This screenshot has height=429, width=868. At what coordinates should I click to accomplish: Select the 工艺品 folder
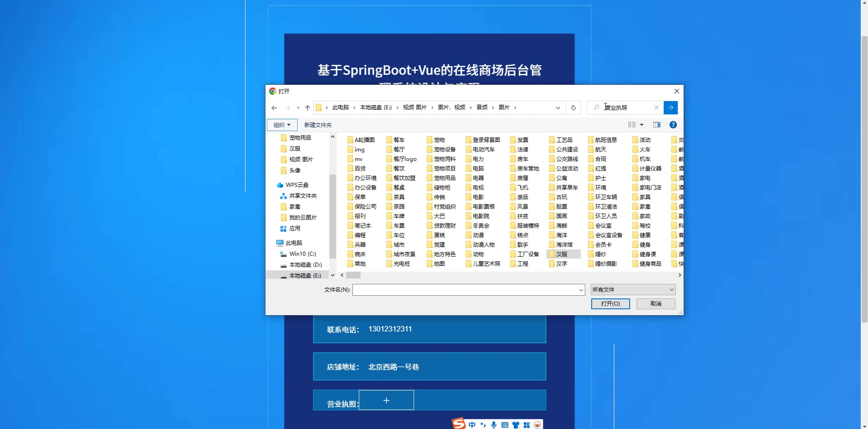[x=561, y=140]
